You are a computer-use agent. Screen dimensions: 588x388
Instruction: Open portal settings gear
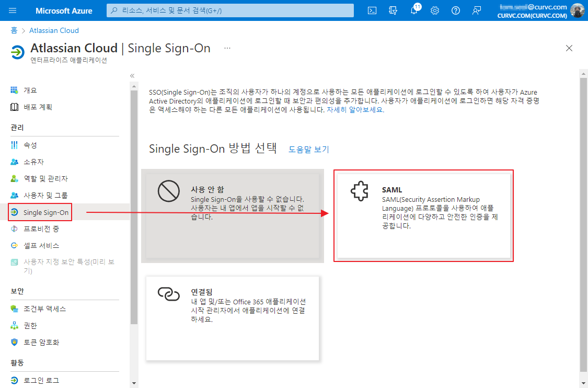click(435, 10)
